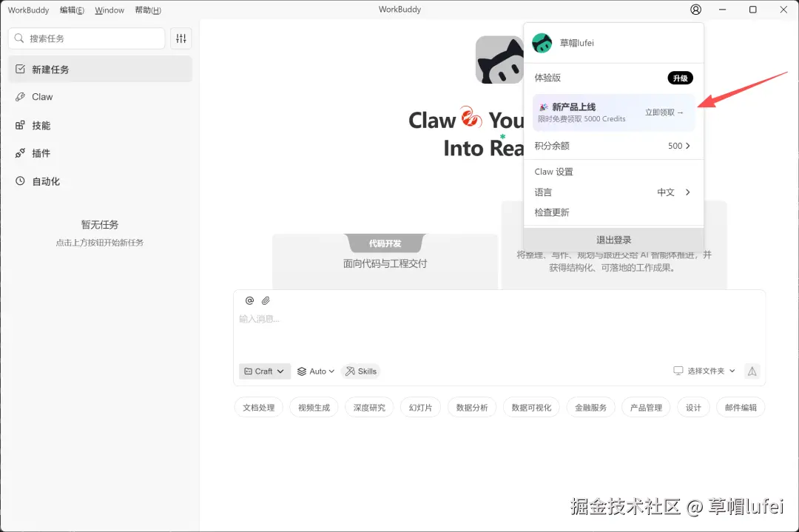Focus the 搜索任务 search field
The image size is (799, 532).
tap(87, 38)
